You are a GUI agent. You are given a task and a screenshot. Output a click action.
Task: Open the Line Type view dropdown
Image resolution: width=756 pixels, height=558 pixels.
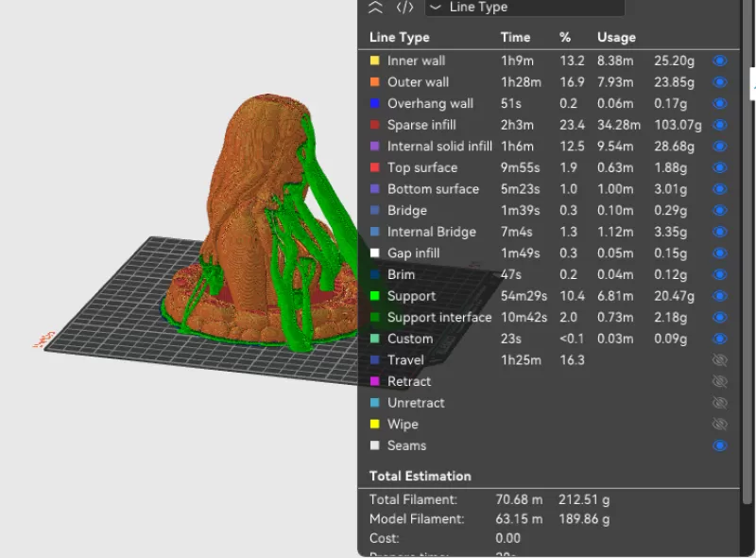coord(524,8)
